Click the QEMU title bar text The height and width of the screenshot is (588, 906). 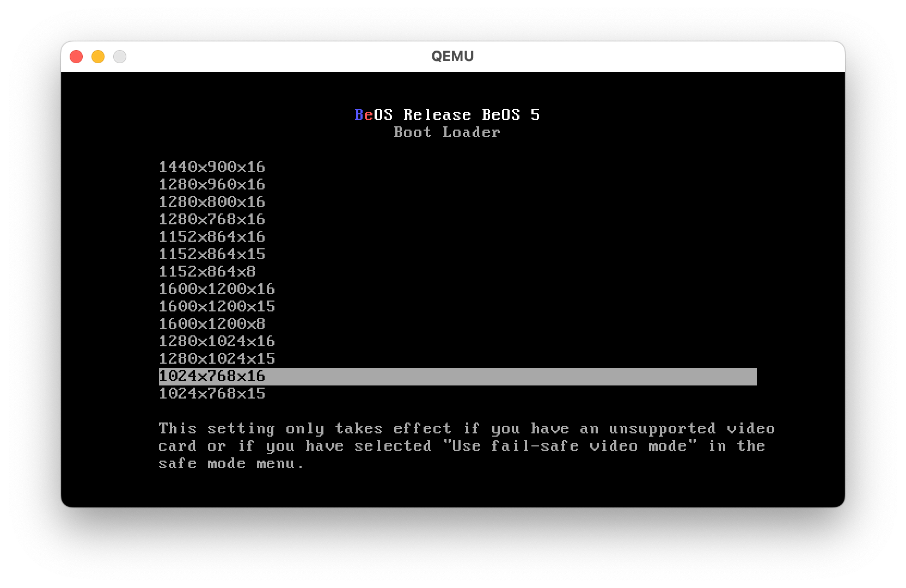click(x=452, y=57)
